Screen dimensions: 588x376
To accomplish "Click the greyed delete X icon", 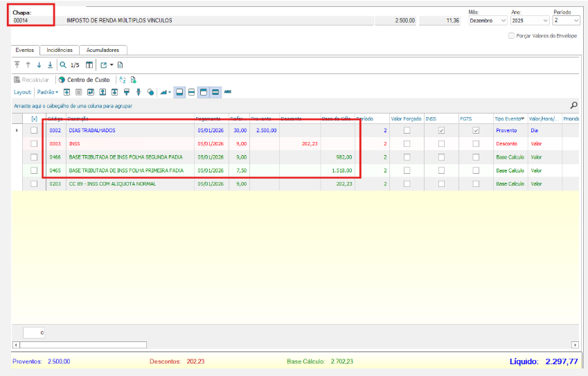I will [78, 92].
